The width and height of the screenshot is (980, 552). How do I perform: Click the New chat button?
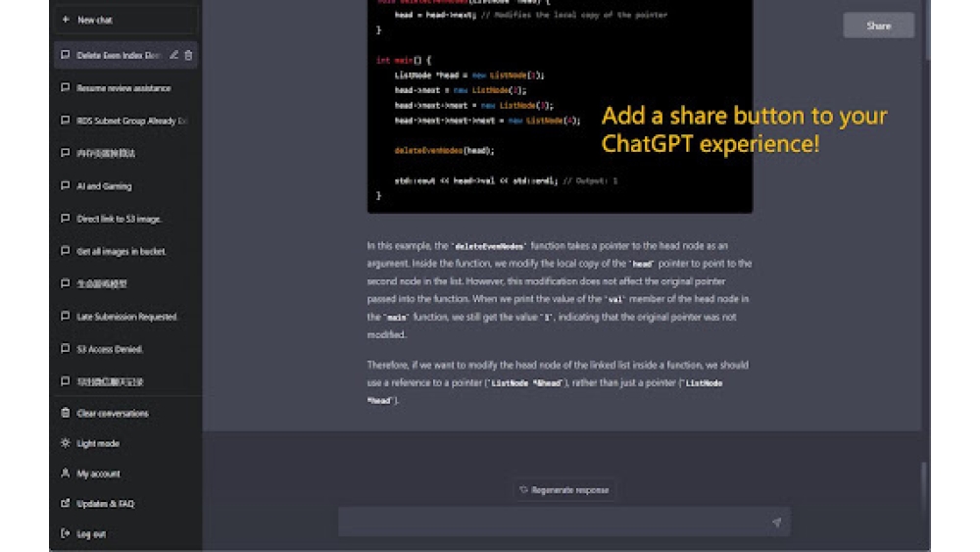click(125, 20)
